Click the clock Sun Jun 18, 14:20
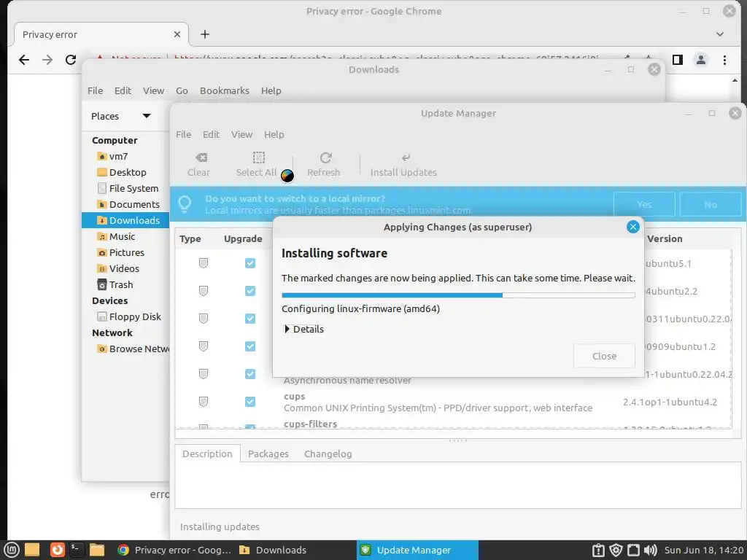747x560 pixels. (704, 550)
